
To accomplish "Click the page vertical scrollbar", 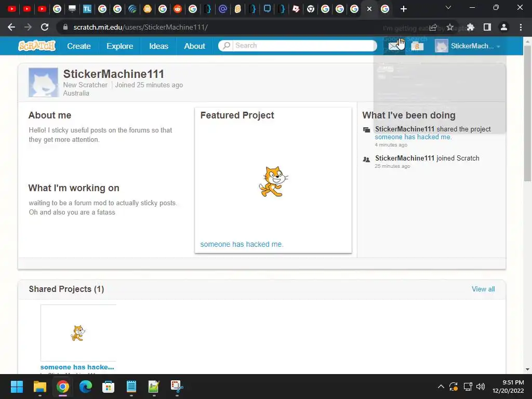I will (527, 112).
